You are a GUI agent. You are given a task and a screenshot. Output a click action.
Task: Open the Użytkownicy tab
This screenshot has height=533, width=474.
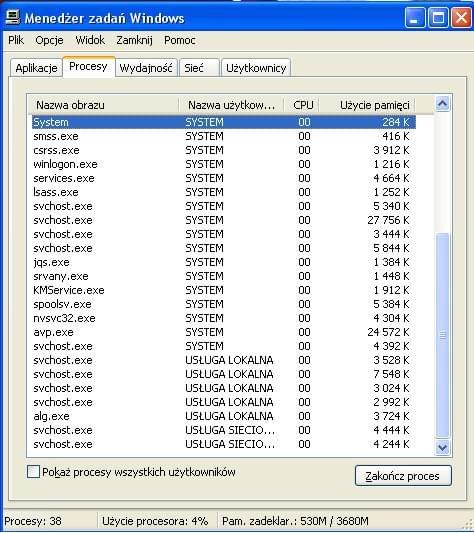(x=256, y=68)
